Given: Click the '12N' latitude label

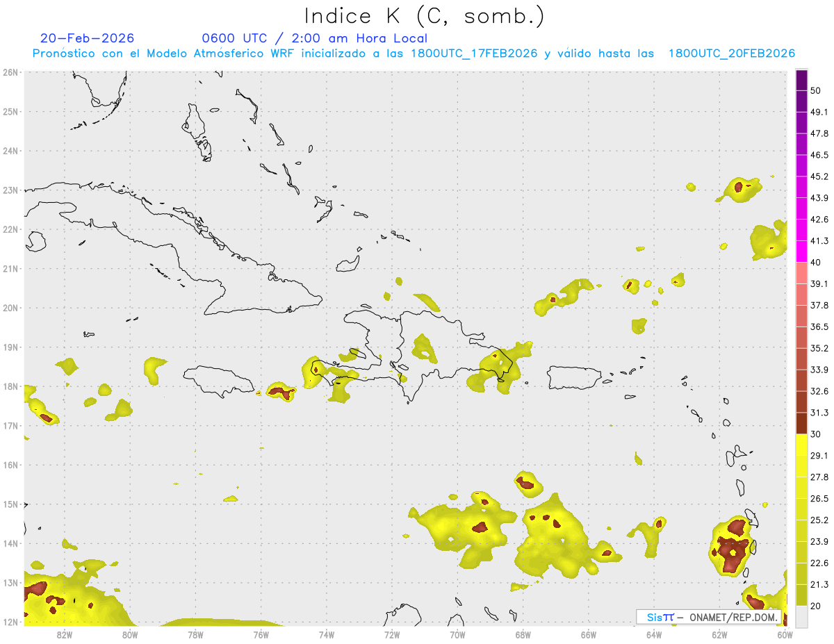Looking at the screenshot, I should 10,621.
